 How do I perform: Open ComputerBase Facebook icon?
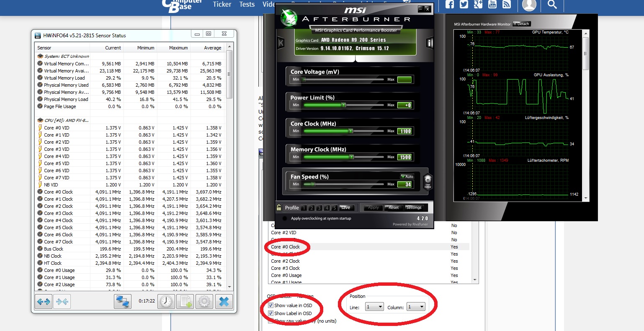[x=450, y=5]
